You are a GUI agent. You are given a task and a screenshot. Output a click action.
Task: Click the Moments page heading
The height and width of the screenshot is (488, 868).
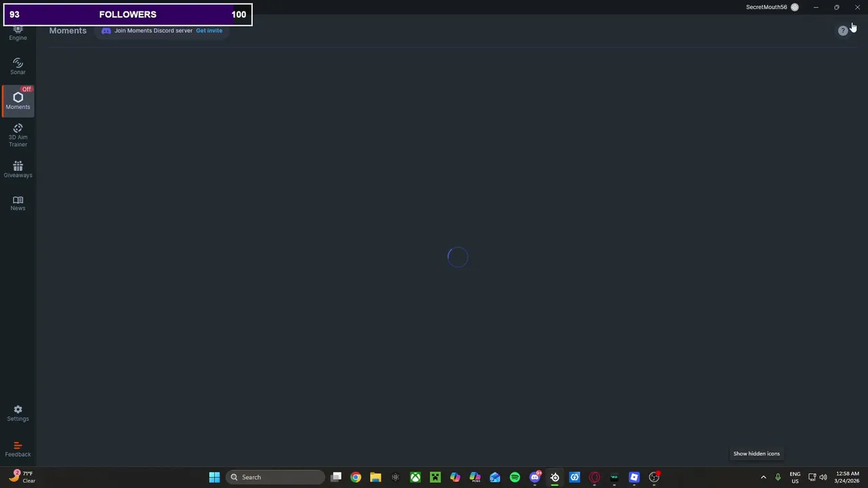[68, 30]
